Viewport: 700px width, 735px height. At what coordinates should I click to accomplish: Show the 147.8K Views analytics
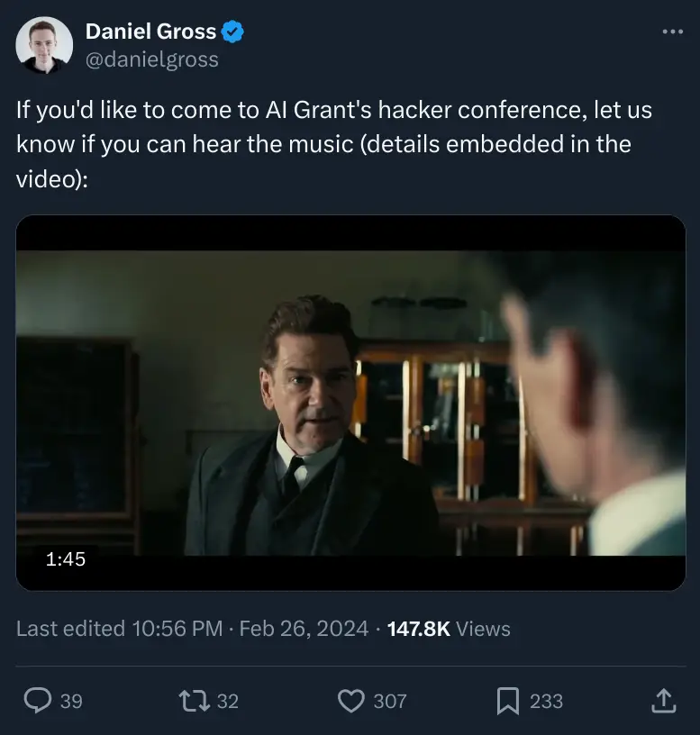coord(448,629)
